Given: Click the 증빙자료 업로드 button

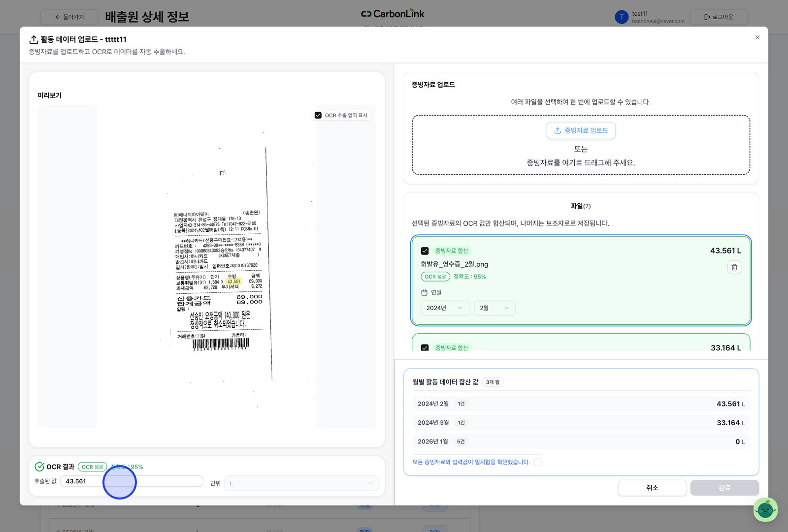Looking at the screenshot, I should (x=581, y=130).
